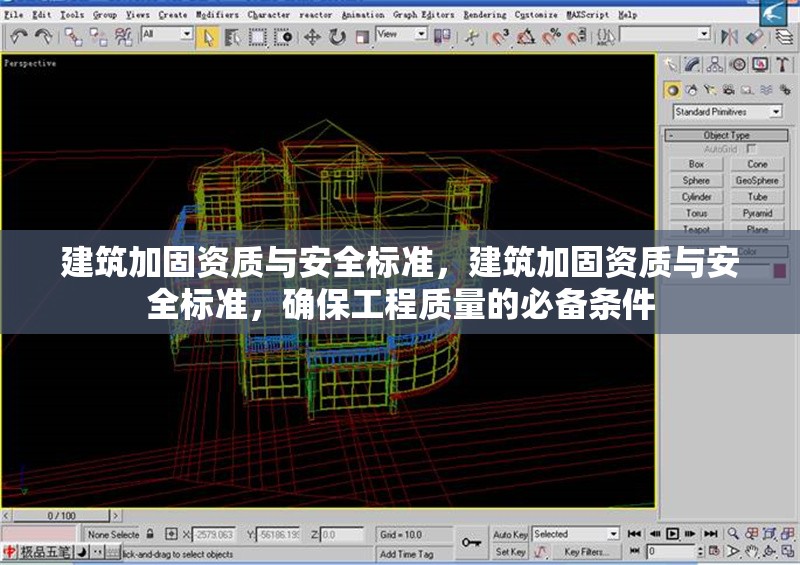This screenshot has height=565, width=800.
Task: Click the time slider 0 / 100
Action: tap(62, 515)
